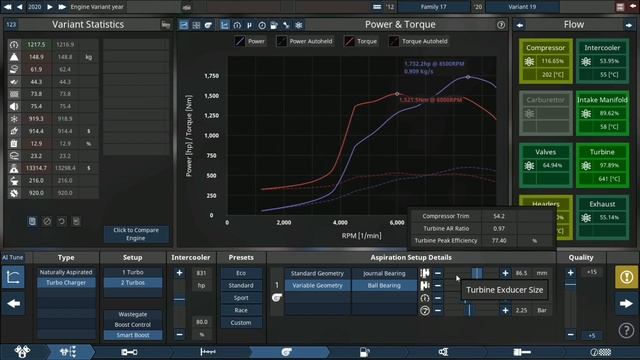Select the friction mu graph icon

click(x=249, y=25)
